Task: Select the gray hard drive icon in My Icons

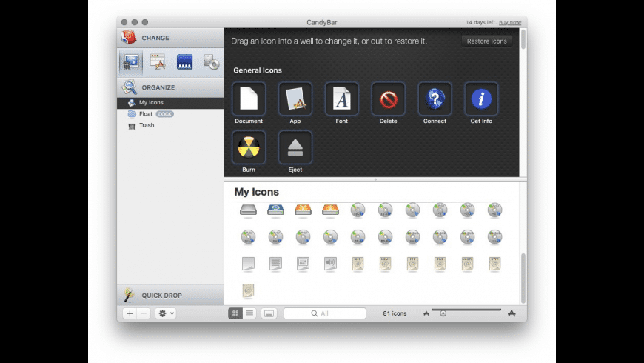Action: [248, 210]
